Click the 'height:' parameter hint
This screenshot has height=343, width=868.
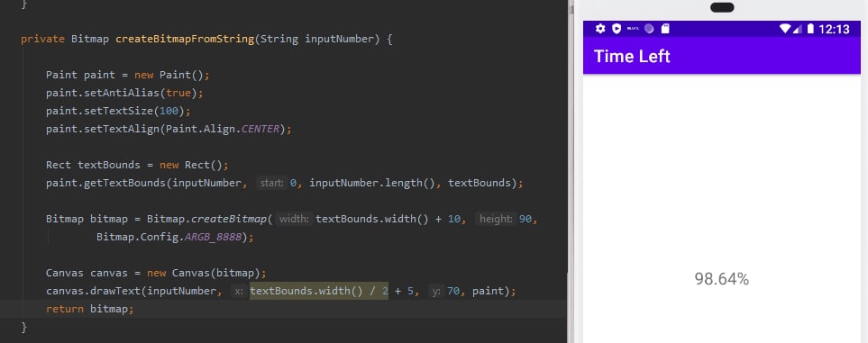click(x=496, y=219)
